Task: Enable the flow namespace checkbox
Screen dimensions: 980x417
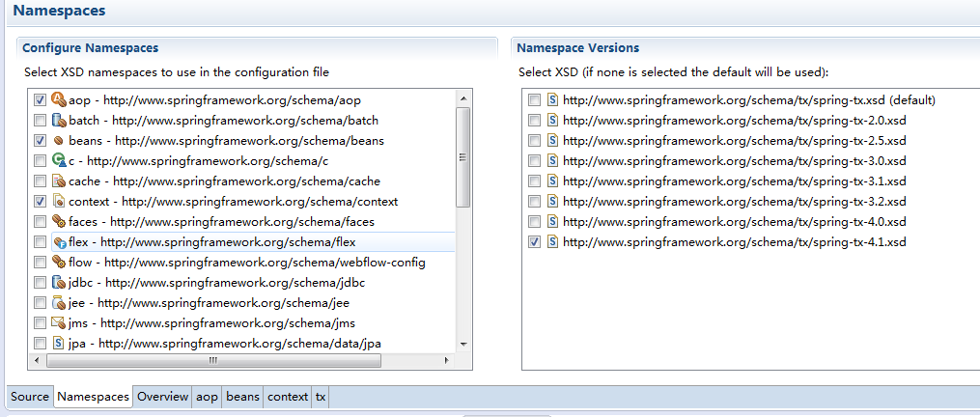Action: click(40, 262)
